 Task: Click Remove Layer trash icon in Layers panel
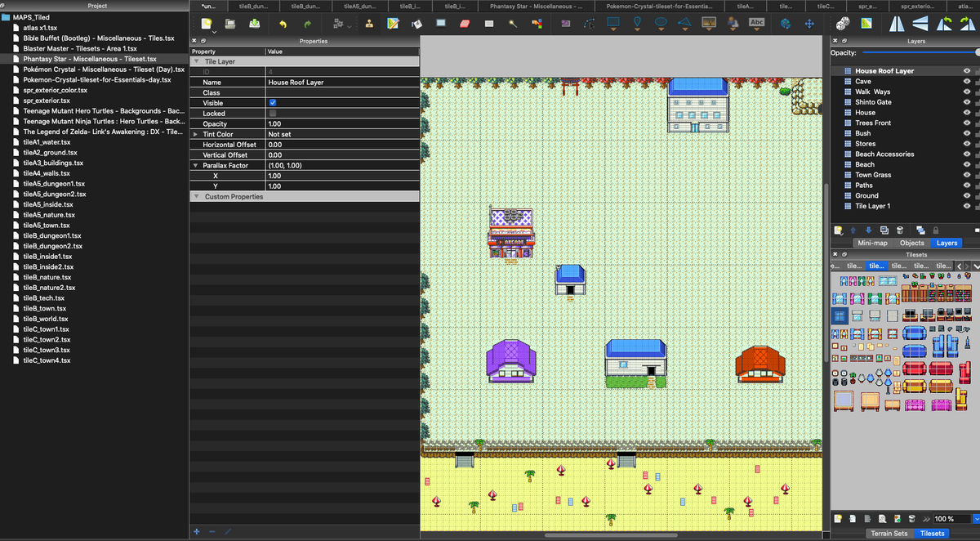[x=900, y=230]
